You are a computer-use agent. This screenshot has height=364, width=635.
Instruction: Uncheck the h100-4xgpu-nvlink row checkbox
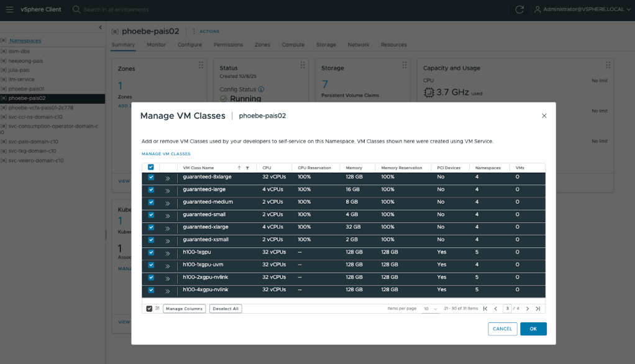point(151,290)
